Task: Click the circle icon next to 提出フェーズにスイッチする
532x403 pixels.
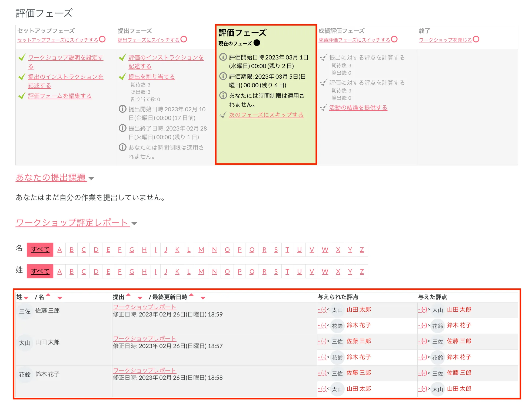Action: coord(184,39)
